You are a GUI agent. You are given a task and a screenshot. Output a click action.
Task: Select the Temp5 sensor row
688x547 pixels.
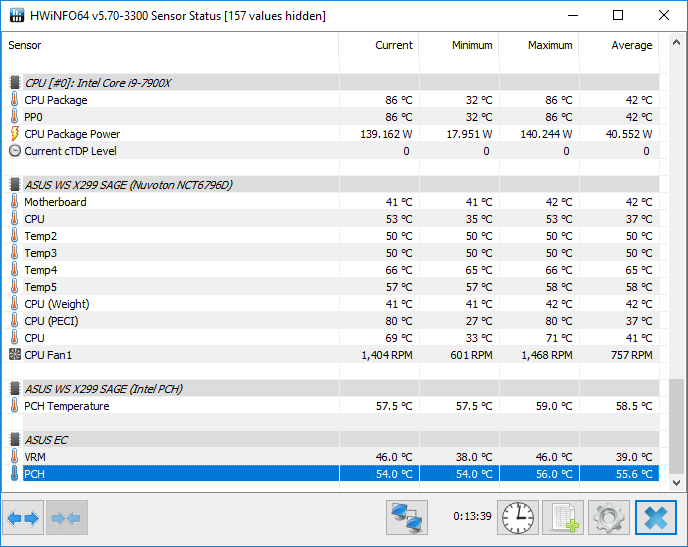tap(331, 287)
